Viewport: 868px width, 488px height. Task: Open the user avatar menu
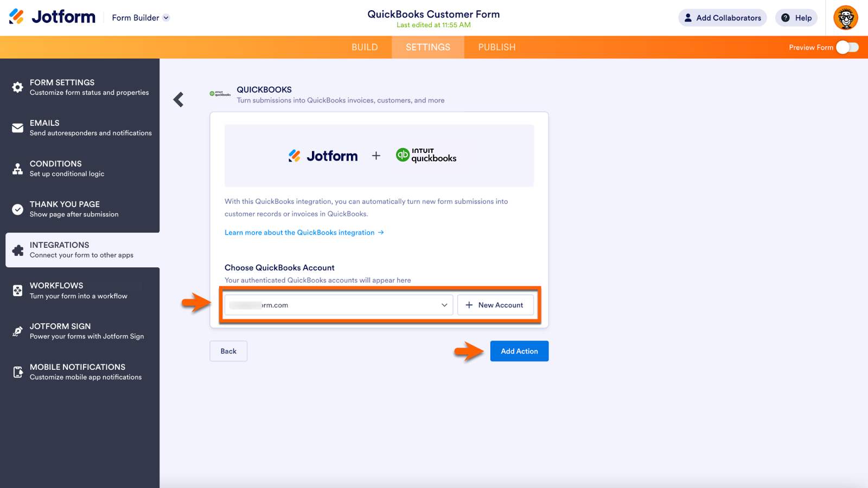click(x=846, y=18)
